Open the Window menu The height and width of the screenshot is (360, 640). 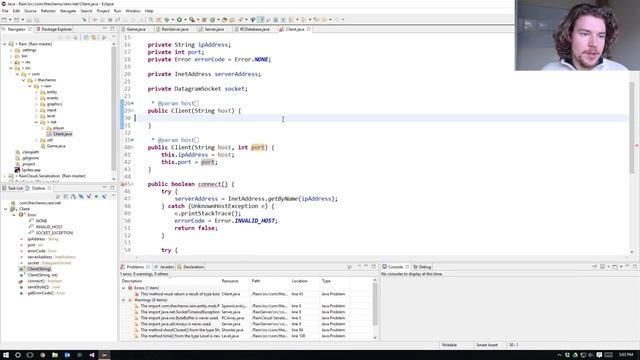coord(133,11)
